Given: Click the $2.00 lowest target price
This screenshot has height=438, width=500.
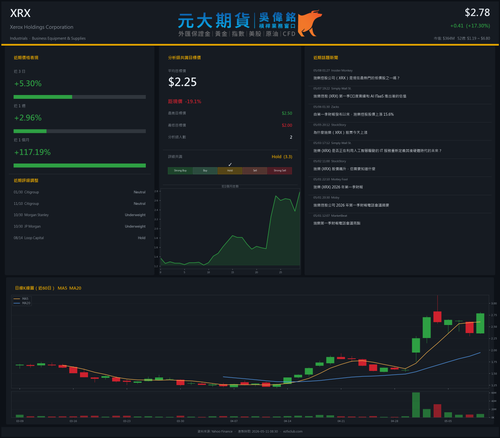Looking at the screenshot, I should [287, 125].
